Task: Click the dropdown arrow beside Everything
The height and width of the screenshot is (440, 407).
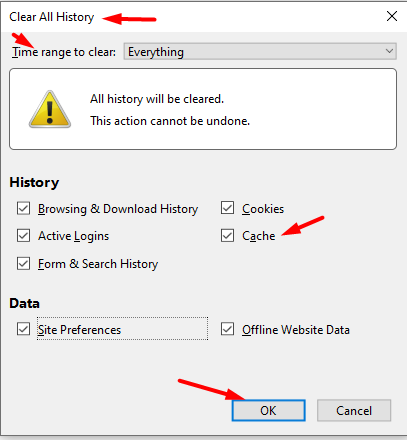Action: (x=389, y=51)
